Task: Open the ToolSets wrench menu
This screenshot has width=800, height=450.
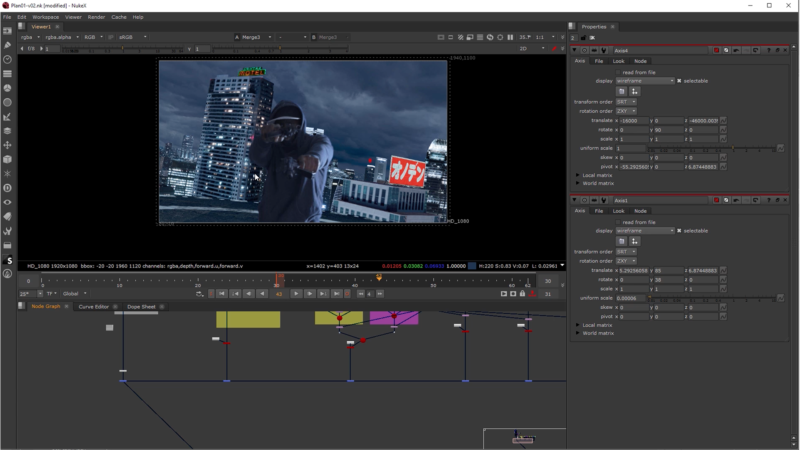Action: pos(7,231)
